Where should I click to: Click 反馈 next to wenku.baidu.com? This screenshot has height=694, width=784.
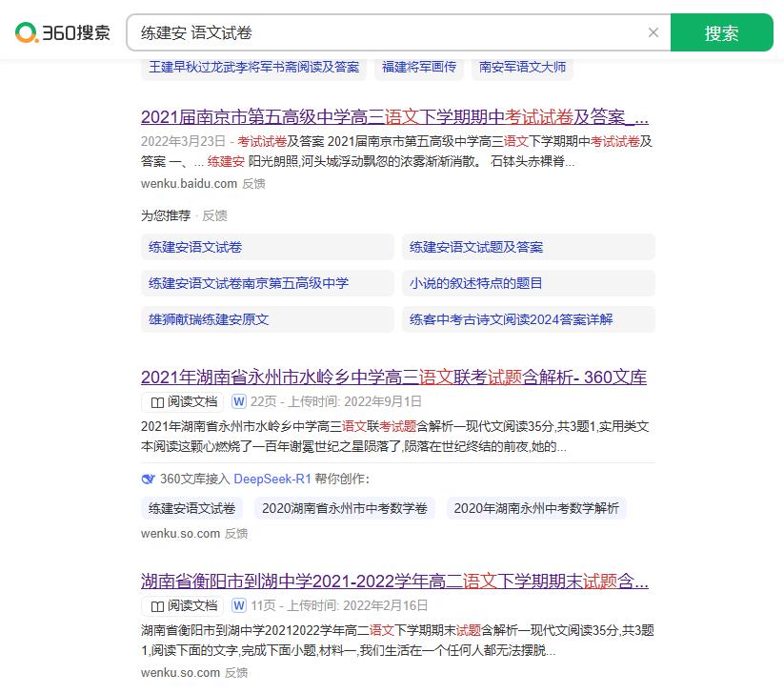pos(253,183)
